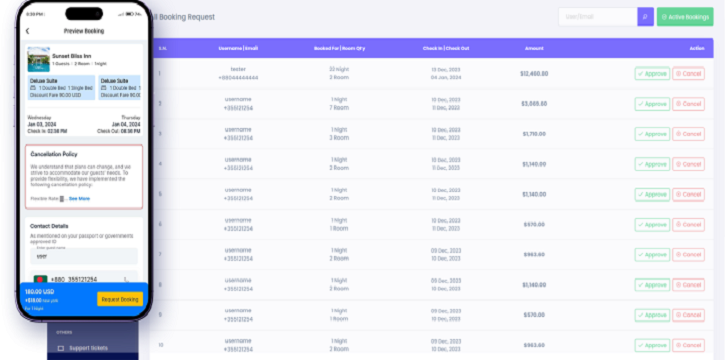Click the 'tester' username cell
Image resolution: width=725 pixels, height=360 pixels.
[238, 69]
